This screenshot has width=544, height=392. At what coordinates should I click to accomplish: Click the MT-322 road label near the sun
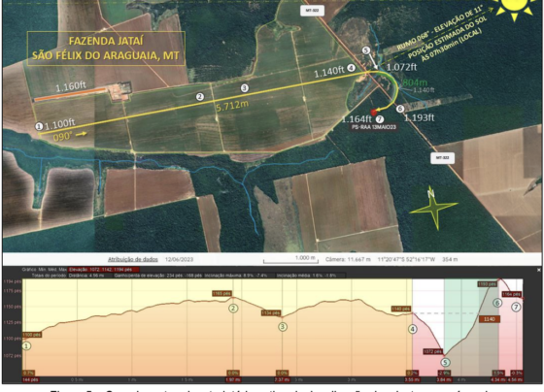click(312, 11)
